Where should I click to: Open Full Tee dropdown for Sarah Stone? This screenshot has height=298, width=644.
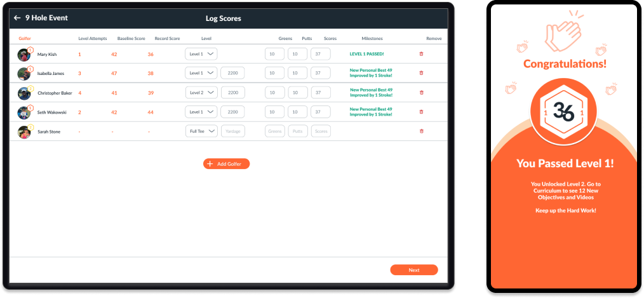tap(202, 131)
